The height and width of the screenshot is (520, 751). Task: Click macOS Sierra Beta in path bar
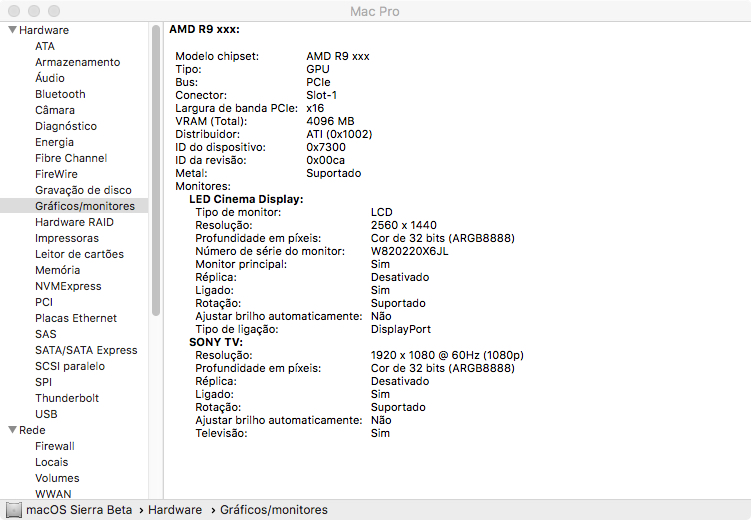pyautogui.click(x=79, y=510)
